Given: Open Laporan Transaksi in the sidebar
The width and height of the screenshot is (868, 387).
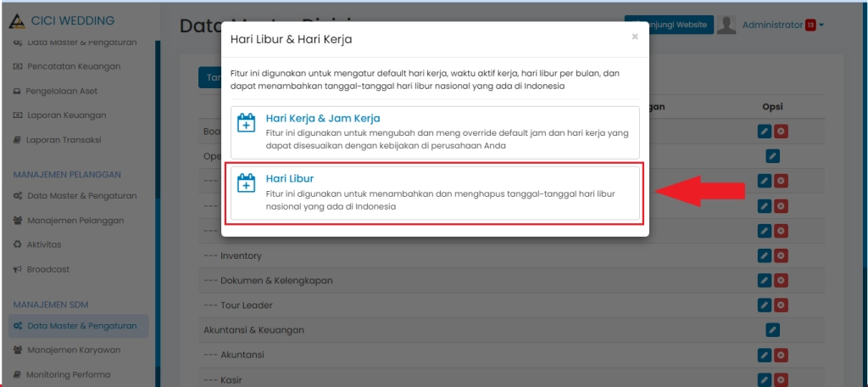Looking at the screenshot, I should [x=57, y=140].
